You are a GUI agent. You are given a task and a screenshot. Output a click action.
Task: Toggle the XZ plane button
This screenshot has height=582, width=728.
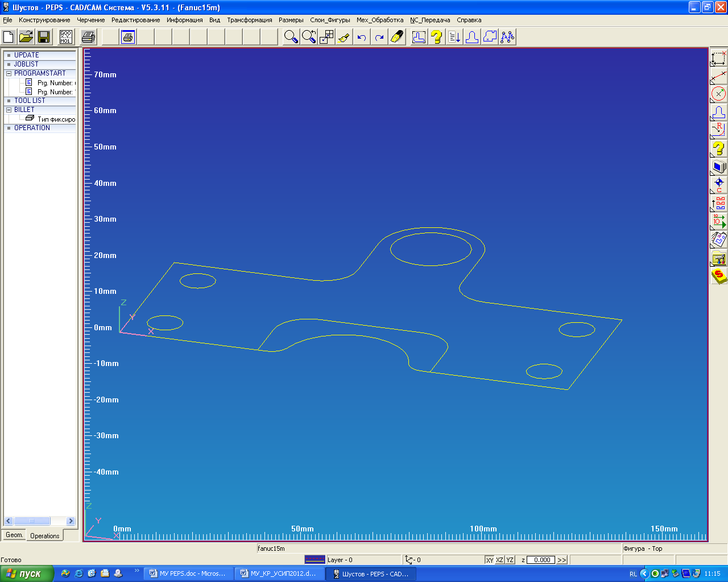tap(500, 560)
